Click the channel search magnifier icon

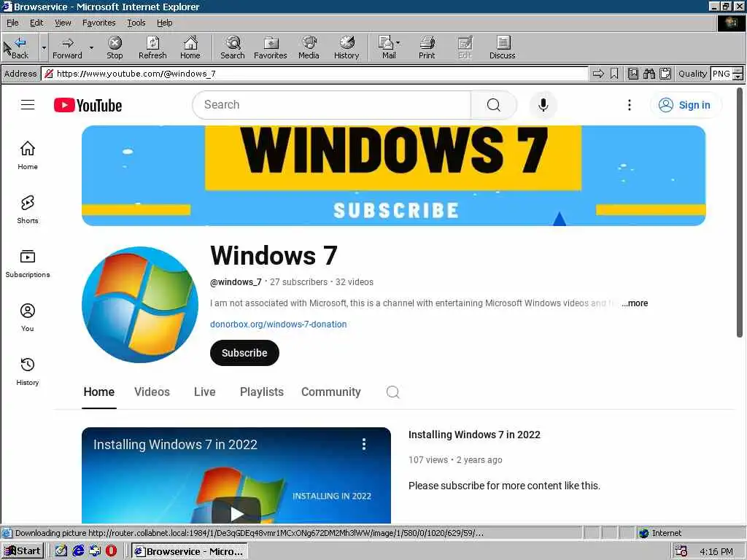point(393,392)
